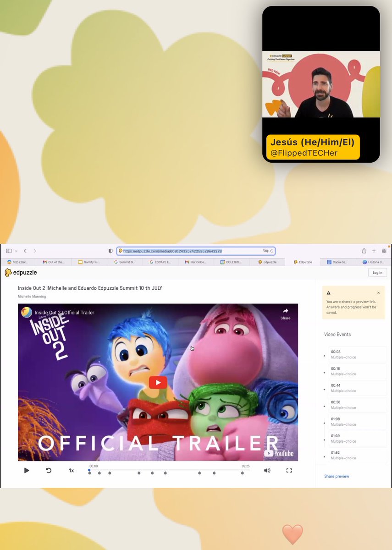Image resolution: width=392 pixels, height=550 pixels.
Task: Open a new tab with plus icon
Action: [x=374, y=251]
